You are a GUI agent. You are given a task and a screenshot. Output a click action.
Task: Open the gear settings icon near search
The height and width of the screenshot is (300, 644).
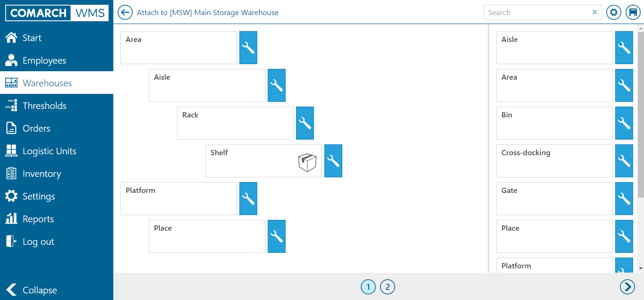[x=613, y=13]
